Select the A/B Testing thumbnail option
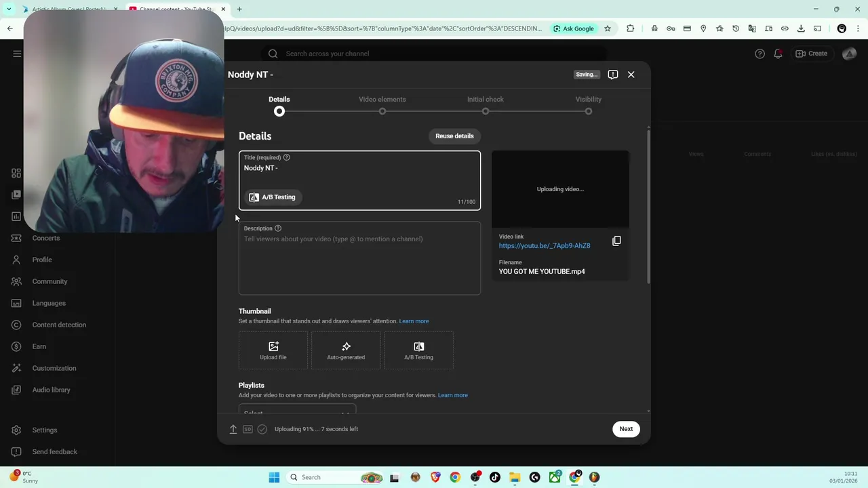This screenshot has width=868, height=488. click(x=418, y=350)
